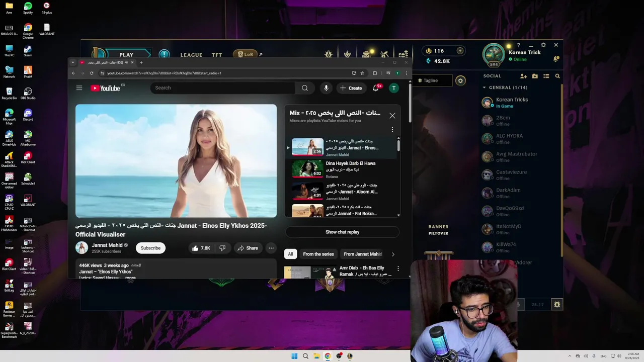Close the Mix playlist panel
Viewport: 644px width, 362px height.
click(x=392, y=116)
